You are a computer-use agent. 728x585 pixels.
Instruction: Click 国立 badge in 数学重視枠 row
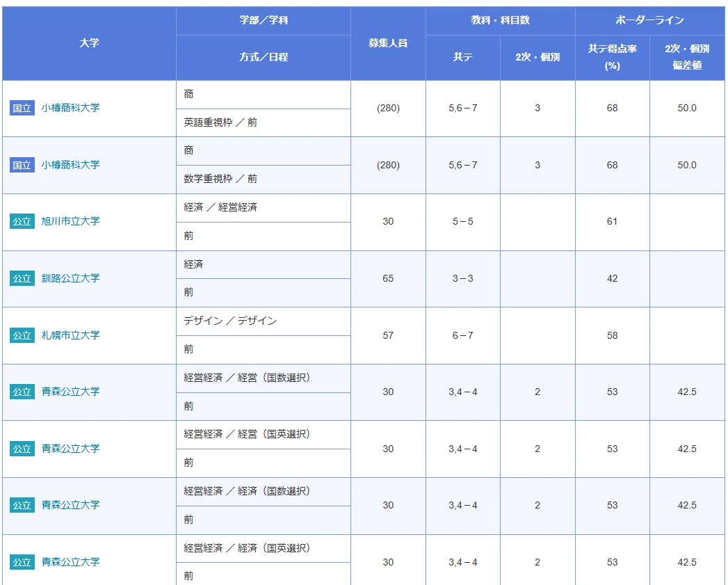click(22, 165)
